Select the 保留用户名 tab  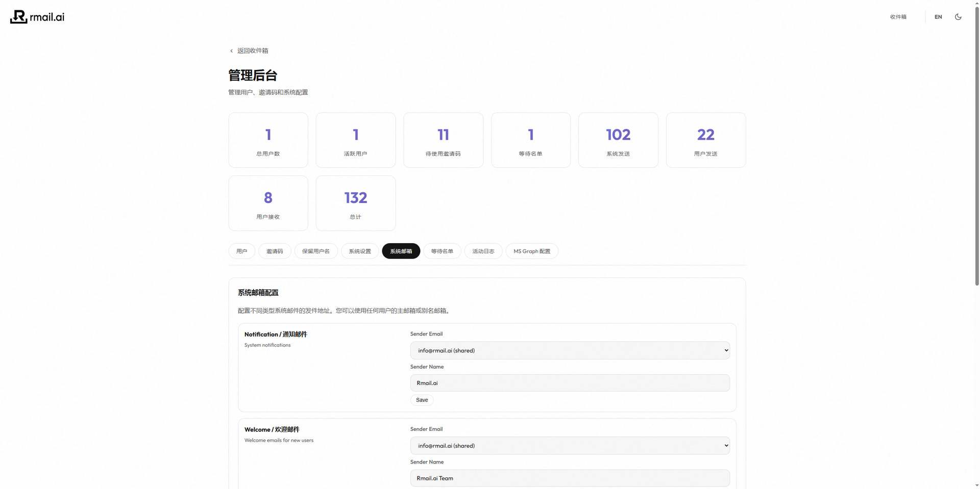(x=316, y=251)
